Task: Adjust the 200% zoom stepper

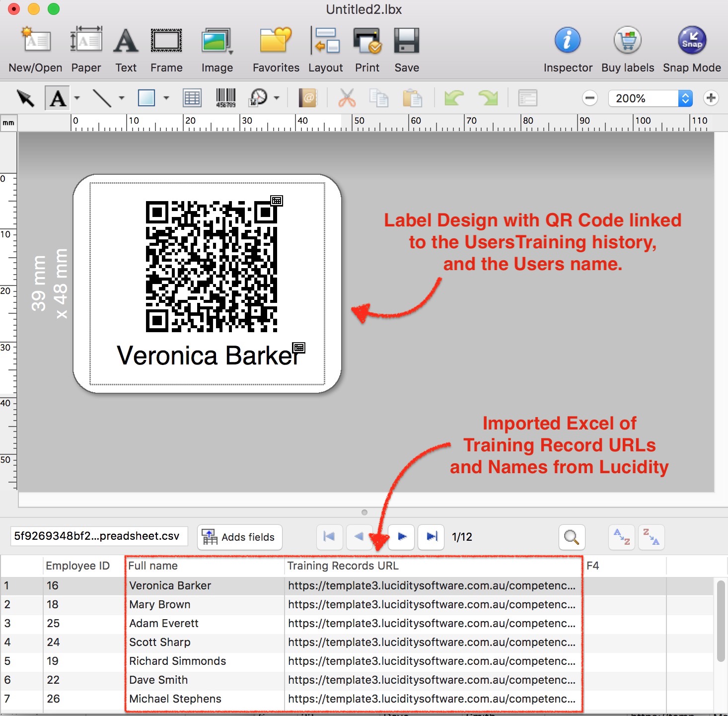Action: [685, 98]
